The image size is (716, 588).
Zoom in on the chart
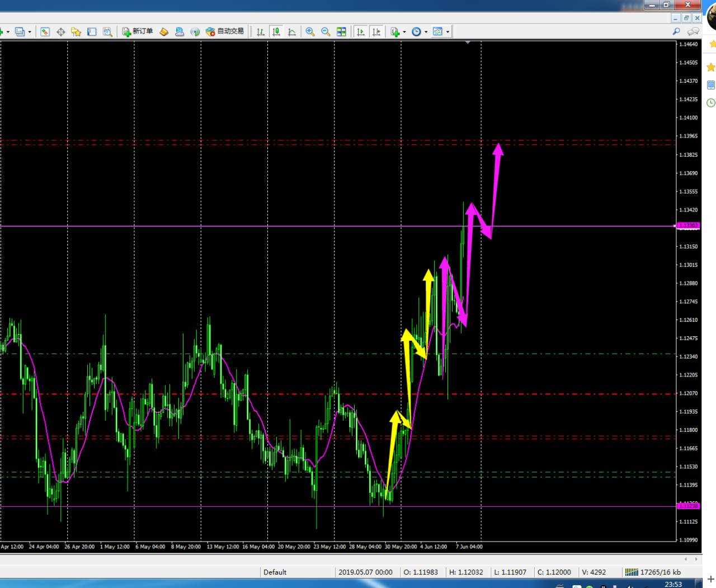tap(310, 32)
